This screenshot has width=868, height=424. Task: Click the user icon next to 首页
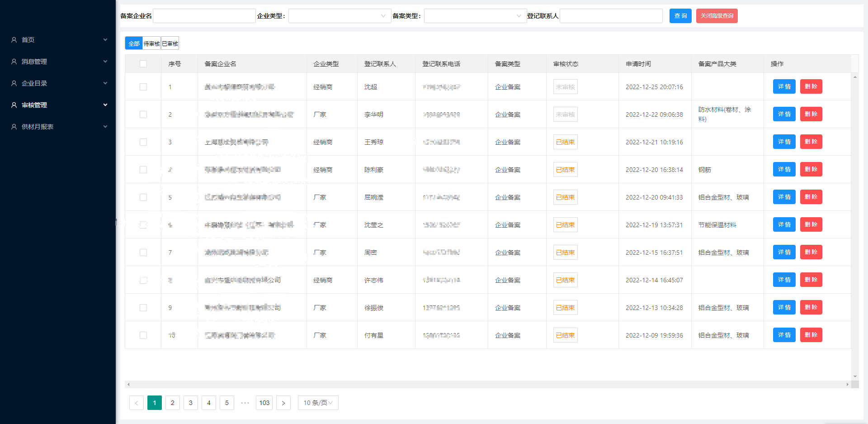click(14, 40)
